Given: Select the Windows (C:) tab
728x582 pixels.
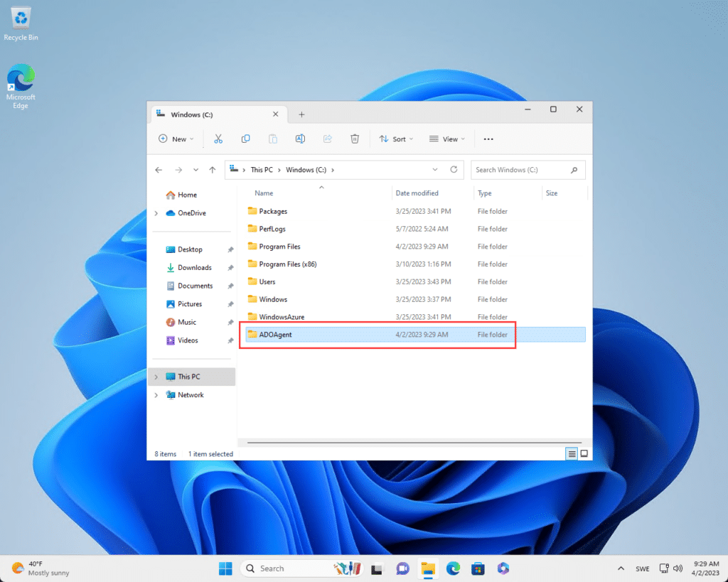Looking at the screenshot, I should (218, 114).
